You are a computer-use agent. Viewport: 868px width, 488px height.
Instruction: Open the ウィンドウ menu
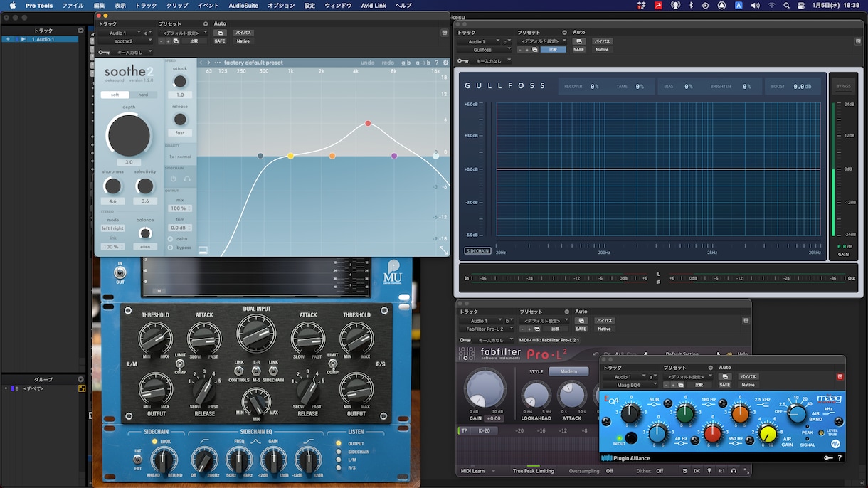[338, 5]
